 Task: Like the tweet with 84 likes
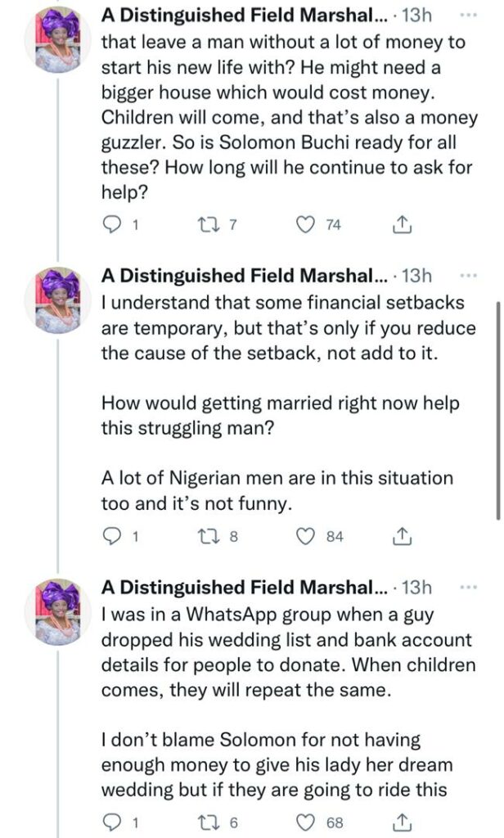[x=306, y=536]
